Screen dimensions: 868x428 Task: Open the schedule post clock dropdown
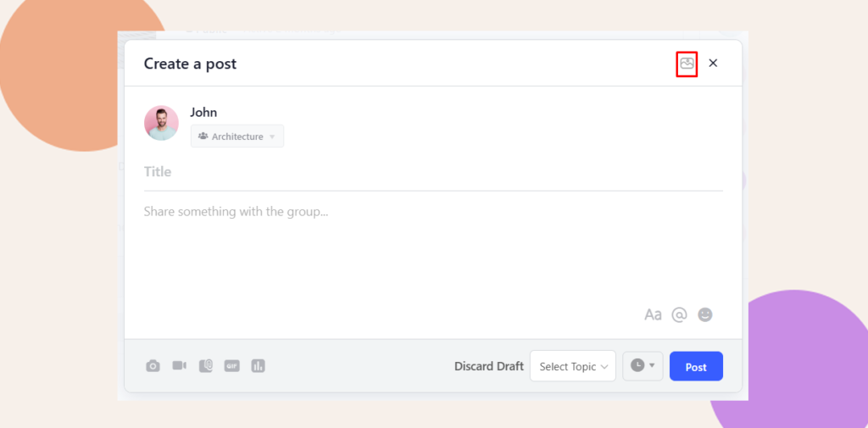pyautogui.click(x=643, y=366)
